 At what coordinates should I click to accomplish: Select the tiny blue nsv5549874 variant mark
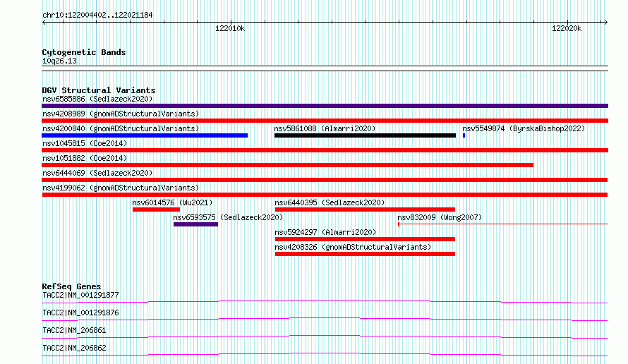(464, 135)
